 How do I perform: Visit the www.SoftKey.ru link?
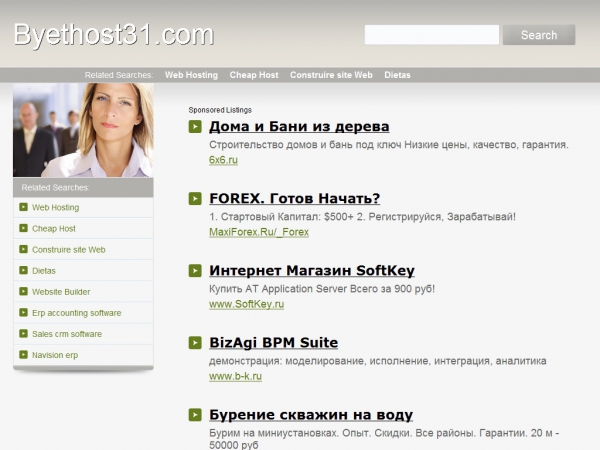point(246,304)
